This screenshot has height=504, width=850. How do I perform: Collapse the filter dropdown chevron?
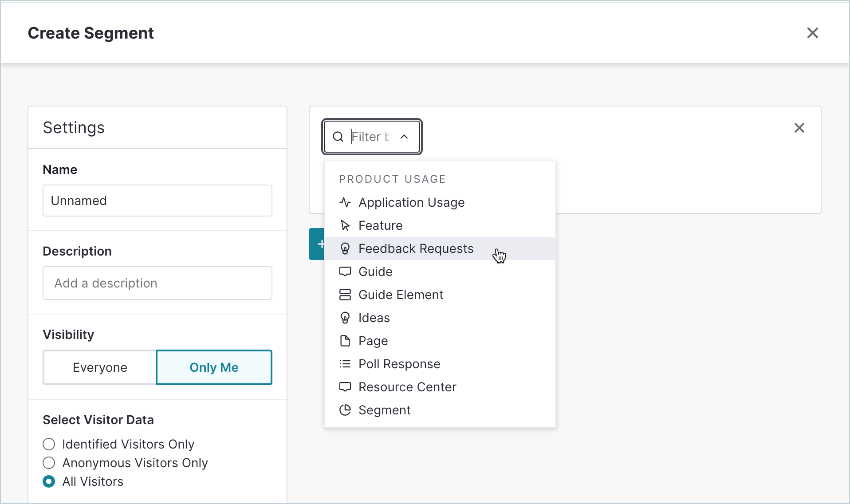404,137
